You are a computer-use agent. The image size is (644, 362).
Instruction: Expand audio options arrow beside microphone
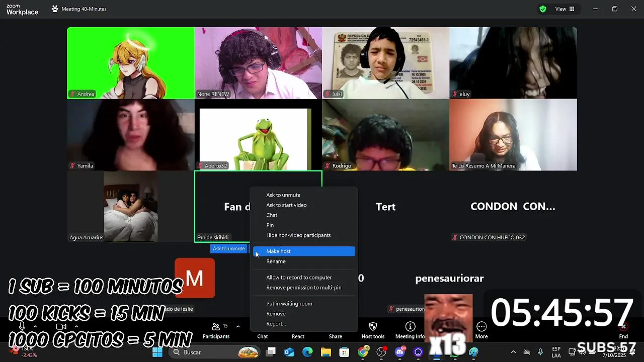coord(35,327)
